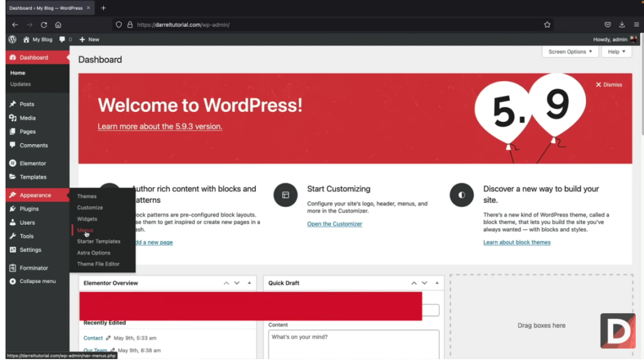Click the browser URL address field
Viewport: 644px width, 364px height.
click(333, 25)
